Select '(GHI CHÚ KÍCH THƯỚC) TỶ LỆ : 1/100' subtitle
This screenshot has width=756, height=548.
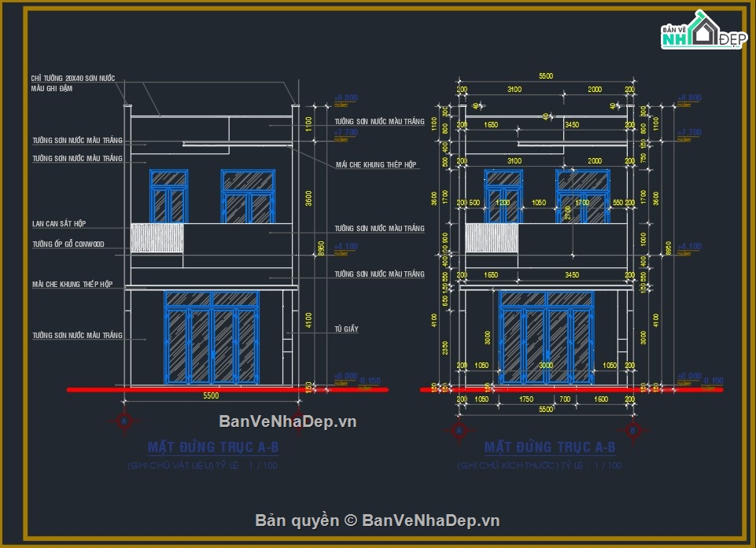[540, 465]
